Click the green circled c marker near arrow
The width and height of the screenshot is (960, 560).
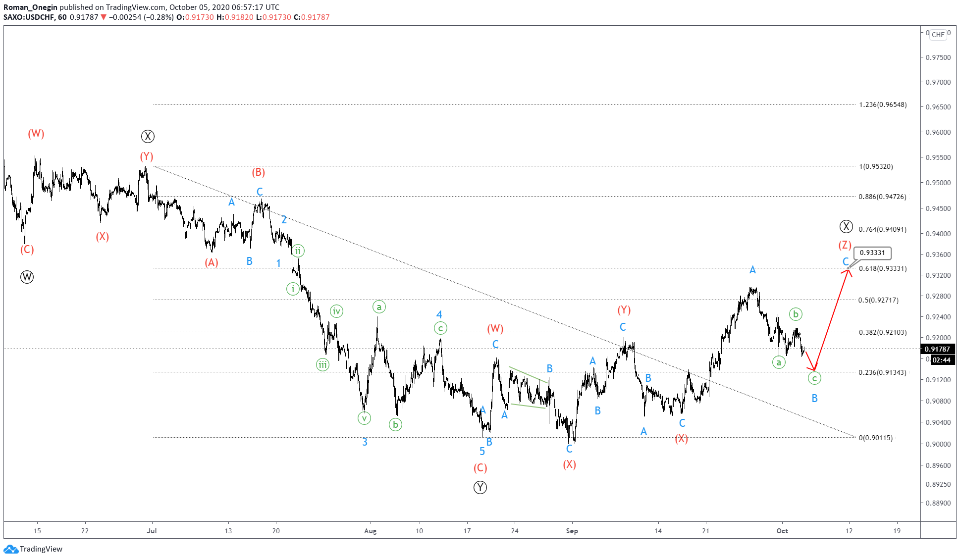(x=814, y=379)
